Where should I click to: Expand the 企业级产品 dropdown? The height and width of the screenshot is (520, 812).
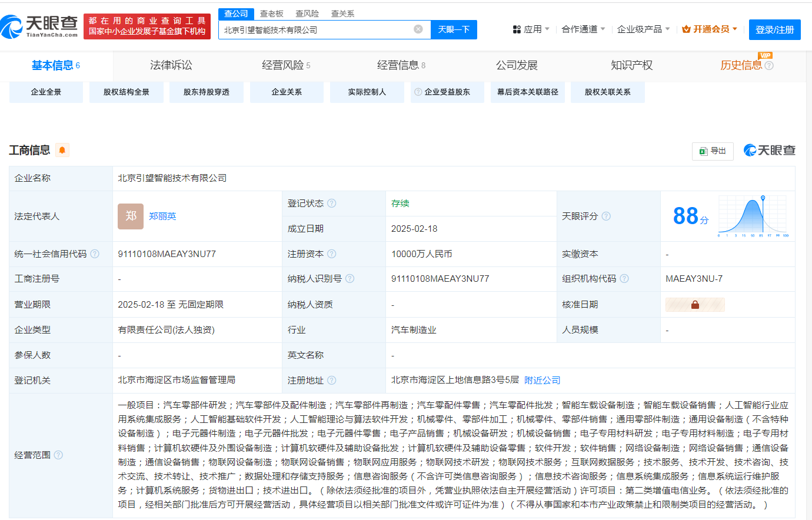click(x=644, y=29)
